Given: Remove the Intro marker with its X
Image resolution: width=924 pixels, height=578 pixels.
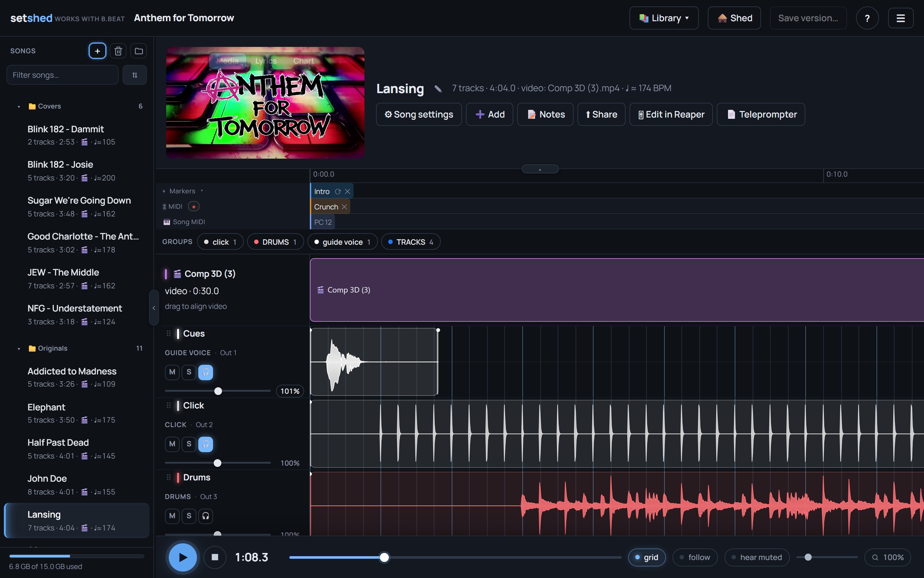Looking at the screenshot, I should [347, 191].
